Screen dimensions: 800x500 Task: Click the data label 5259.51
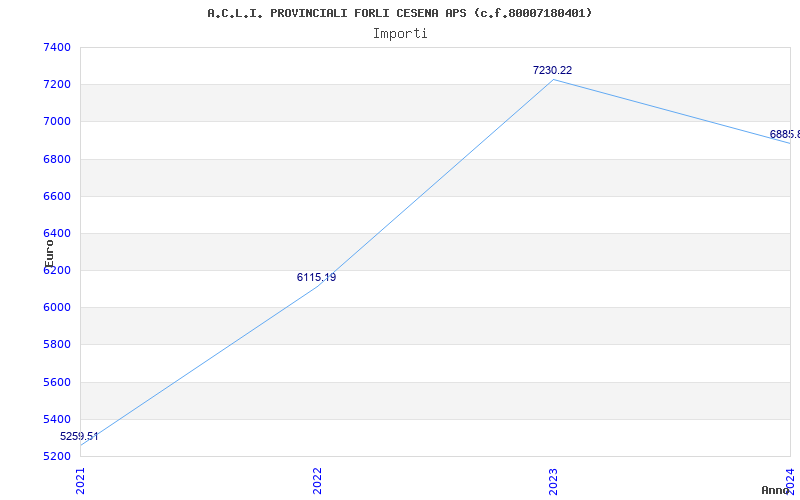79,436
